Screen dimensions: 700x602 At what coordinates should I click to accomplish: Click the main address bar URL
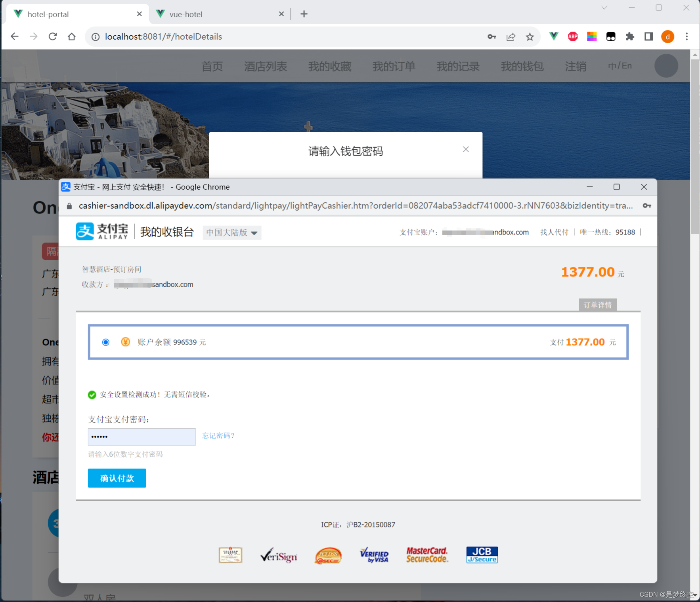point(163,36)
